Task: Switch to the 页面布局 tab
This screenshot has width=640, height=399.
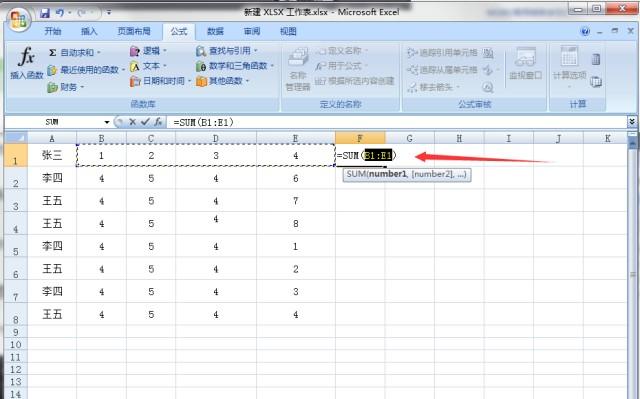Action: point(134,31)
